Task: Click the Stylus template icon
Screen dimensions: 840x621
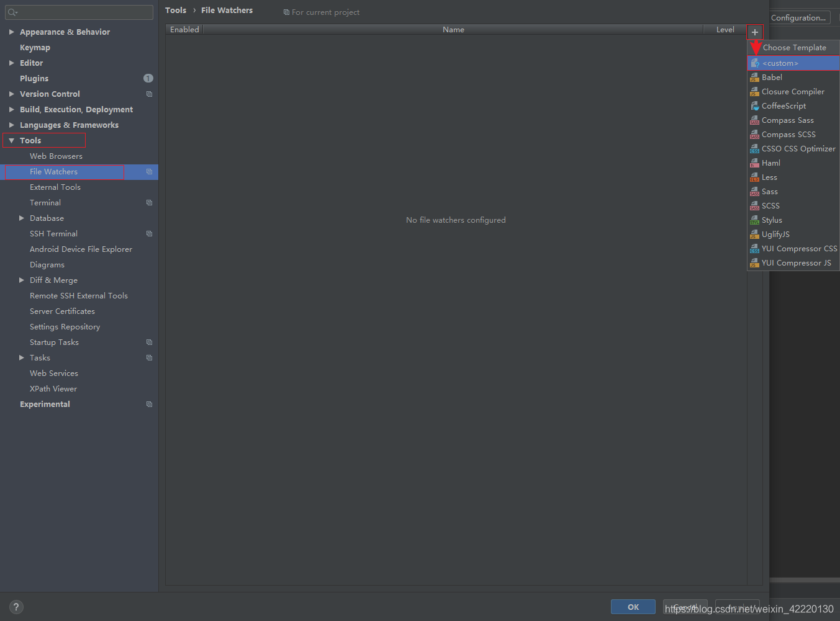Action: tap(754, 220)
